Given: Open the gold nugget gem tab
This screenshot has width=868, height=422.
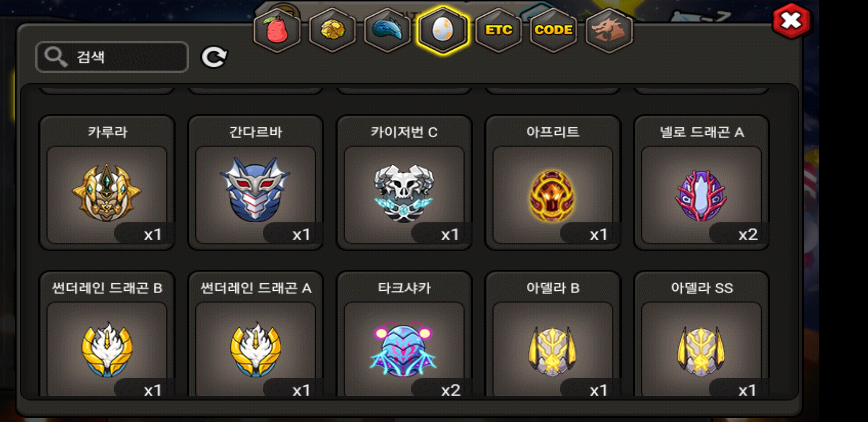Looking at the screenshot, I should tap(332, 30).
